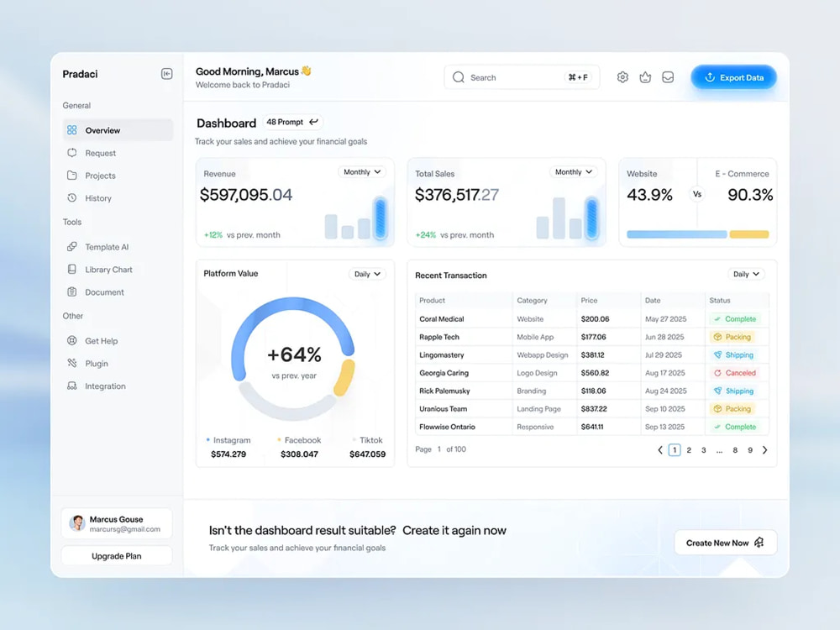This screenshot has width=840, height=630.
Task: Click Marcus Gouse's avatar picture
Action: tap(77, 522)
